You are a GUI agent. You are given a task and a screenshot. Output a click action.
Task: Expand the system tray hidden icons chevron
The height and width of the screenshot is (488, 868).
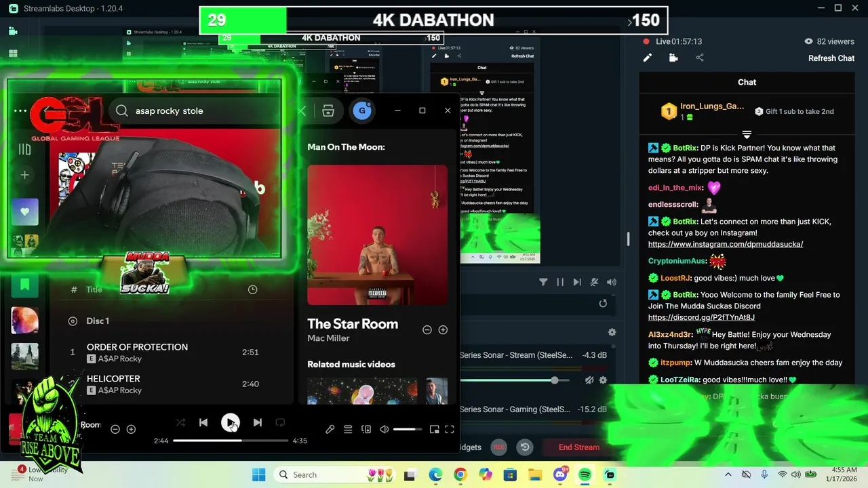[728, 474]
